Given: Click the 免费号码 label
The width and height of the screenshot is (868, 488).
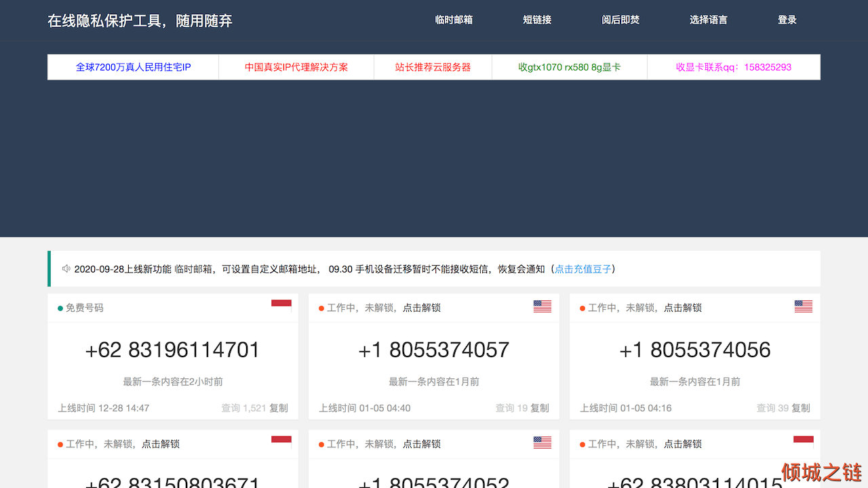Looking at the screenshot, I should tap(85, 308).
